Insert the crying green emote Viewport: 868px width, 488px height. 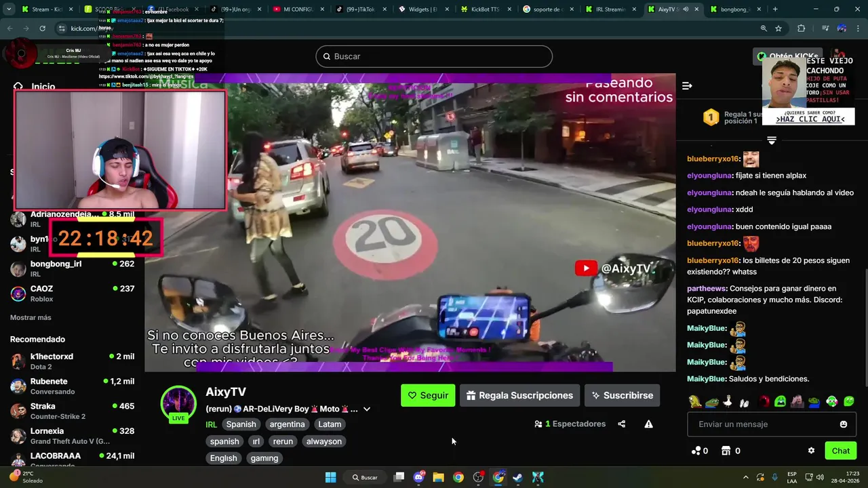pyautogui.click(x=780, y=401)
